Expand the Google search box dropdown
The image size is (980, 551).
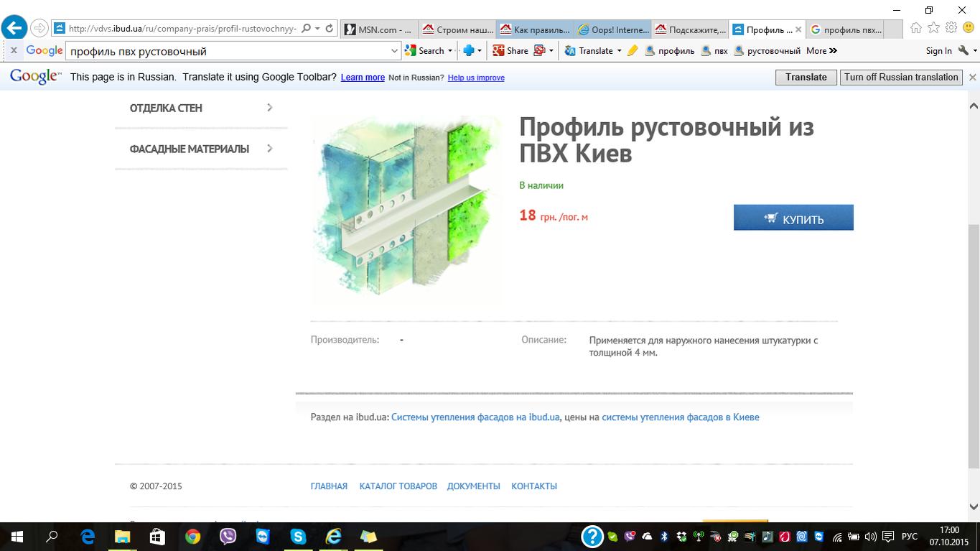[394, 51]
